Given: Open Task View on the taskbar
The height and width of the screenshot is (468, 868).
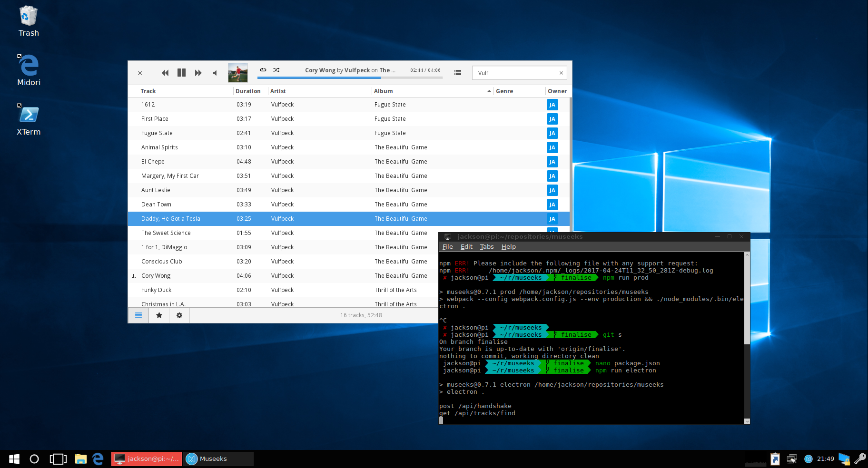Looking at the screenshot, I should (58, 459).
